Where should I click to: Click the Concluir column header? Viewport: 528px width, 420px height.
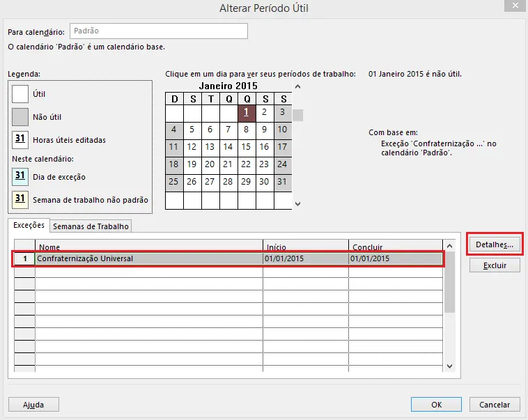[396, 246]
